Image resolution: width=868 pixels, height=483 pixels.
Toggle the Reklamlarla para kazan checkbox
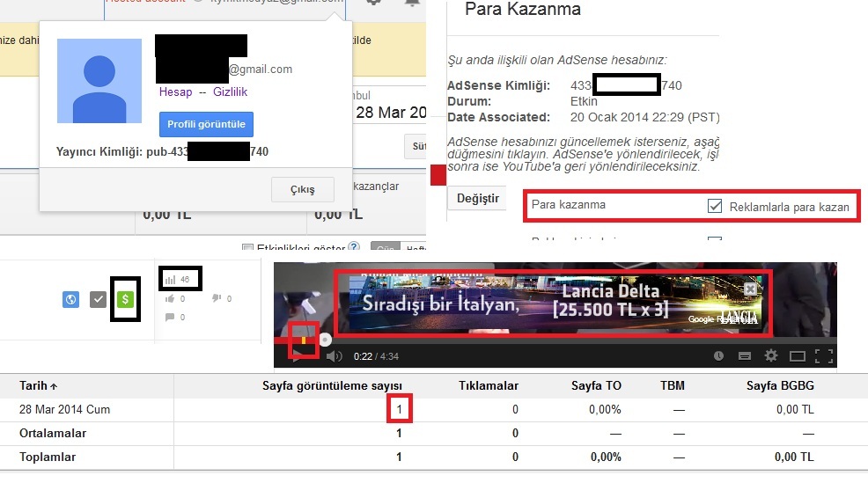click(x=715, y=207)
